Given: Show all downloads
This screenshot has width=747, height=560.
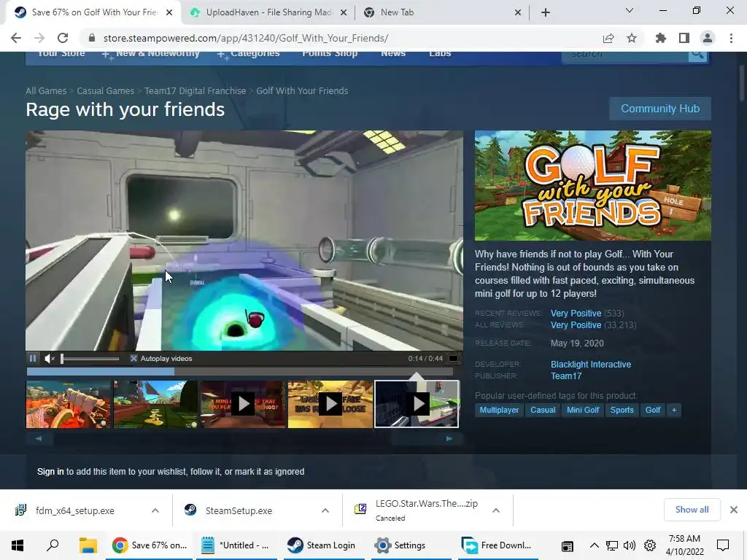Looking at the screenshot, I should (x=692, y=510).
